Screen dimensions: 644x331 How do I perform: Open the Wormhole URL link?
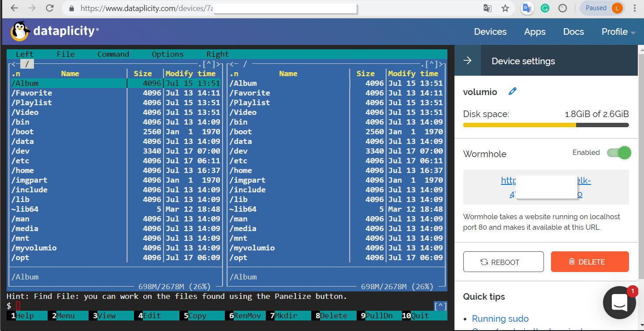click(x=546, y=187)
